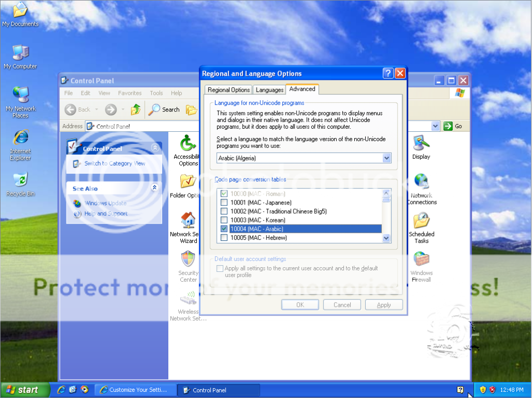
Task: Open Help and Support link
Action: coord(106,214)
